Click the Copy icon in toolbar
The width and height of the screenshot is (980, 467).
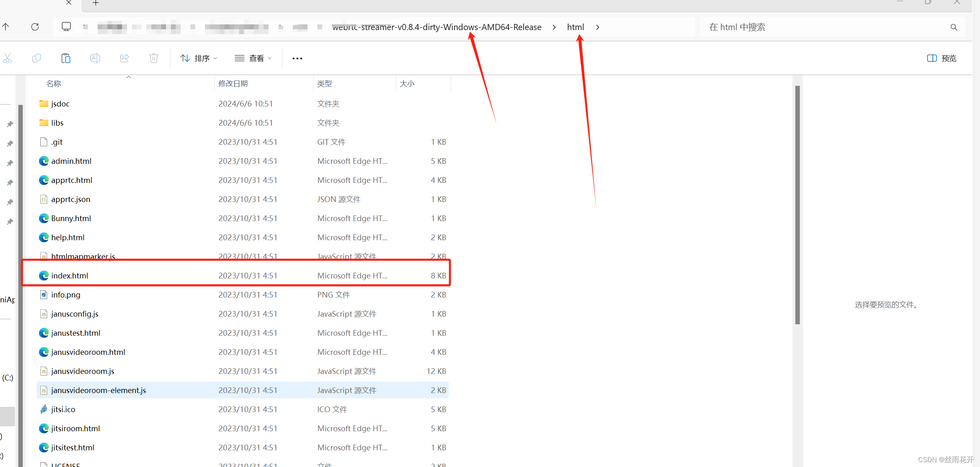(x=37, y=58)
